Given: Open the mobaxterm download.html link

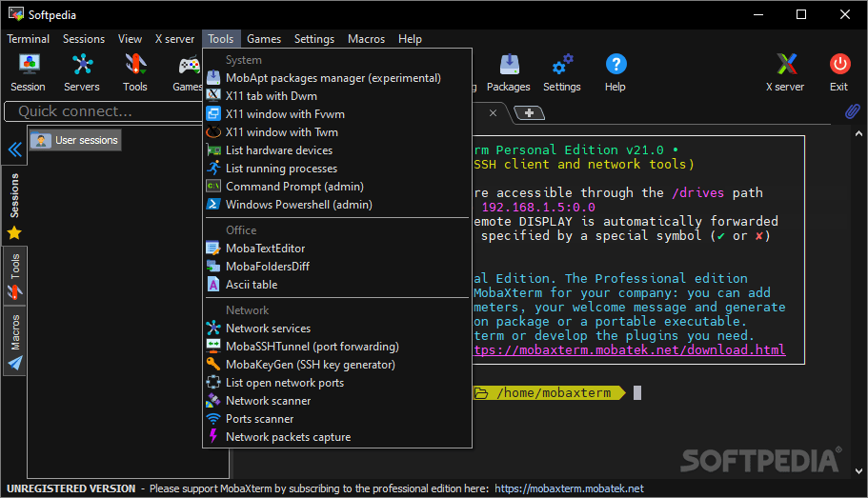Looking at the screenshot, I should [630, 350].
